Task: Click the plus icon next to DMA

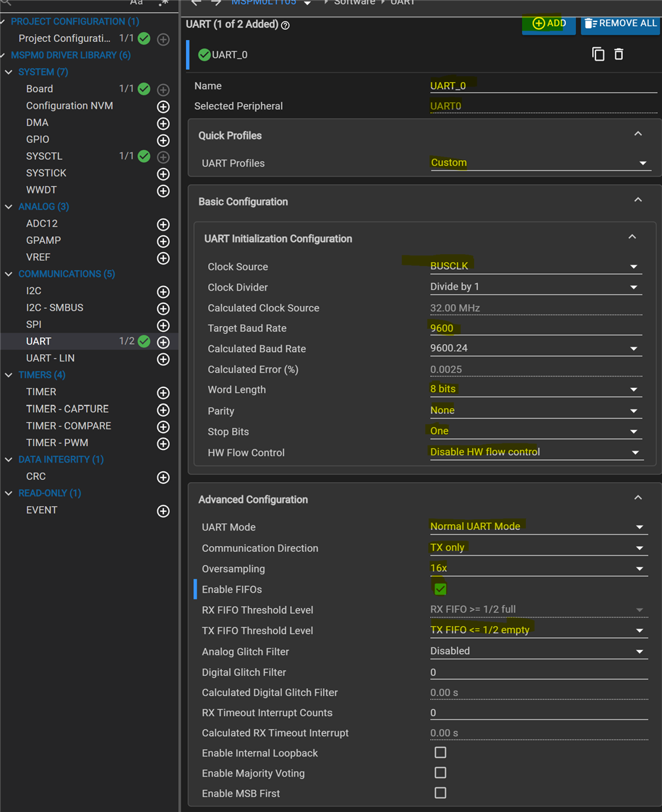Action: 163,123
